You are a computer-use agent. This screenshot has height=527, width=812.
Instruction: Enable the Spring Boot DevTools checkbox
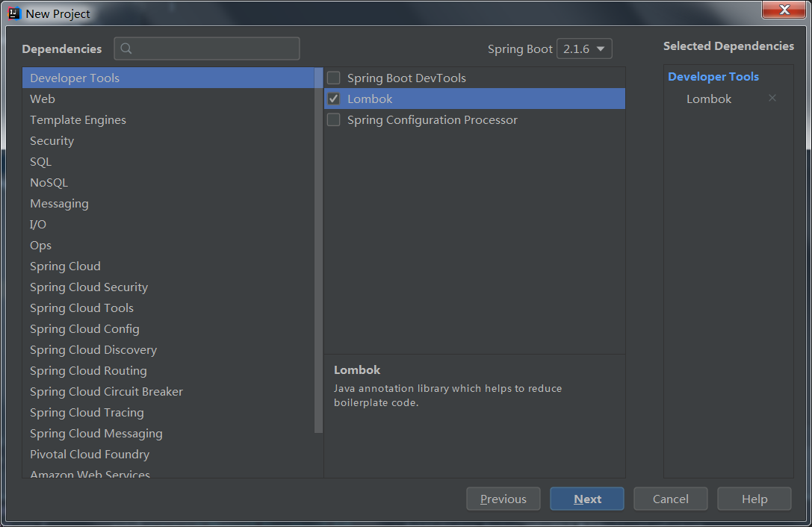(x=334, y=78)
